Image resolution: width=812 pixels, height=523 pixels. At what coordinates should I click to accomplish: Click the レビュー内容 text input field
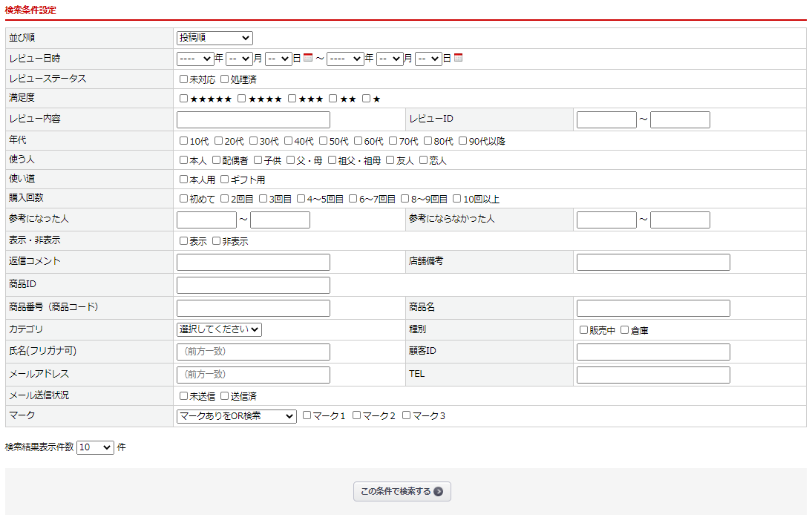(x=253, y=119)
